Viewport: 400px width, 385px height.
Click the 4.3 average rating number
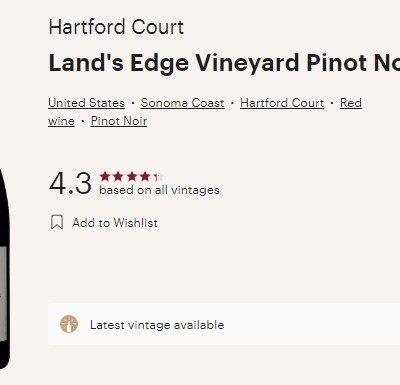click(x=70, y=183)
